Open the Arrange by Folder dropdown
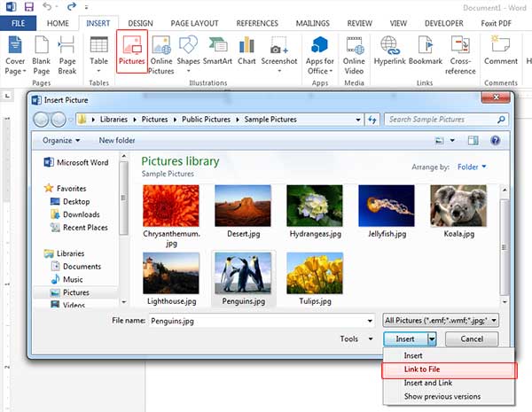The width and height of the screenshot is (532, 412). (471, 167)
